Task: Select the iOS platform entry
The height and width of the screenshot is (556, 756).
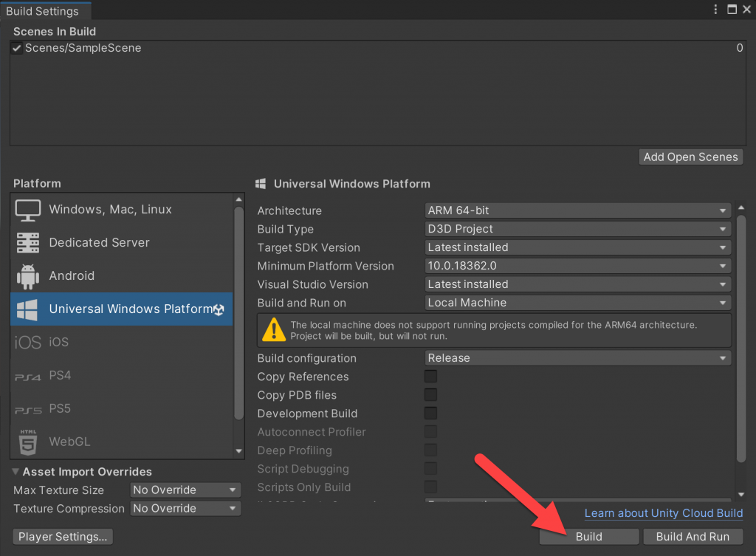Action: pos(122,342)
